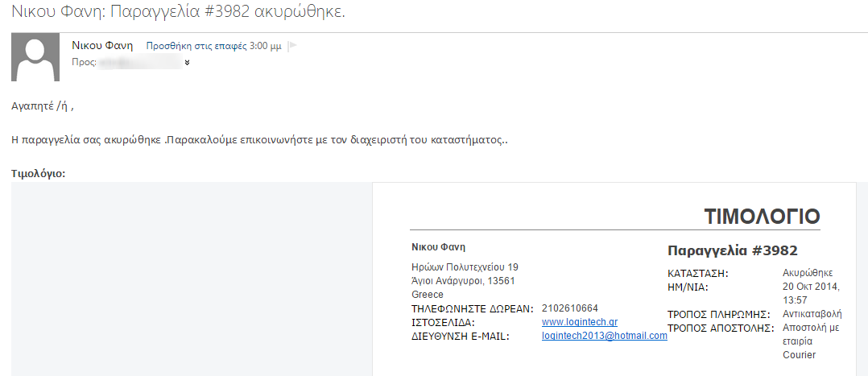Click the phone number 2102610664
This screenshot has width=868, height=376.
[570, 308]
